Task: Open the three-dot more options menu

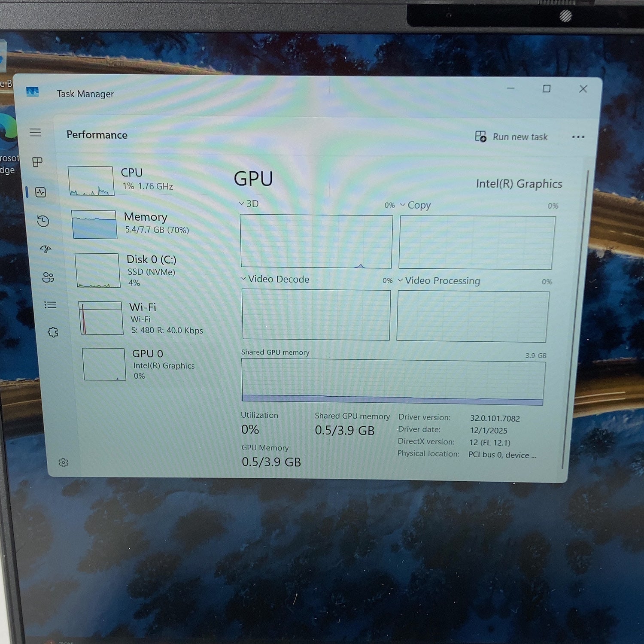Action: (x=578, y=137)
